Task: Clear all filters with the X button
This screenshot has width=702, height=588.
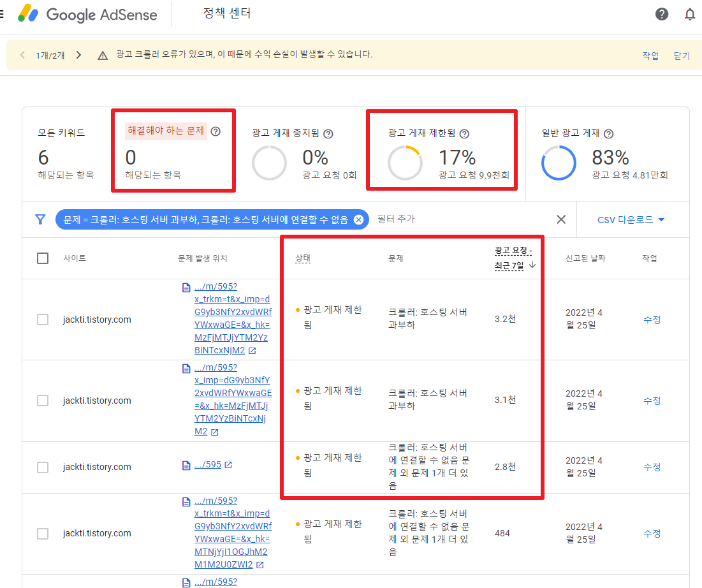Action: (561, 219)
